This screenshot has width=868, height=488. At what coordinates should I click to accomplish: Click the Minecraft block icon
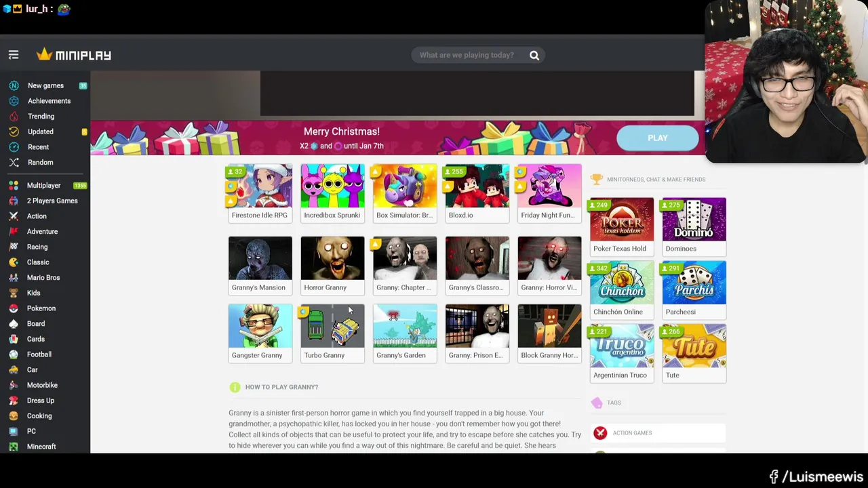pos(14,447)
